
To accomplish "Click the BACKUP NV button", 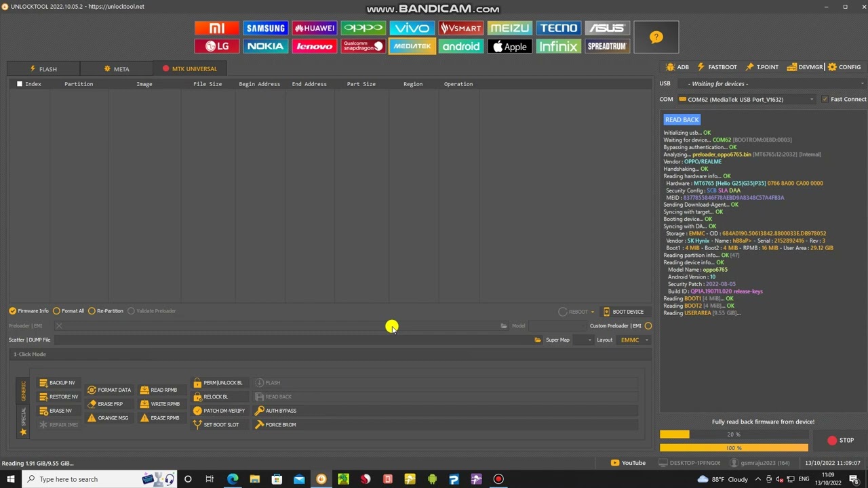I will 57,383.
